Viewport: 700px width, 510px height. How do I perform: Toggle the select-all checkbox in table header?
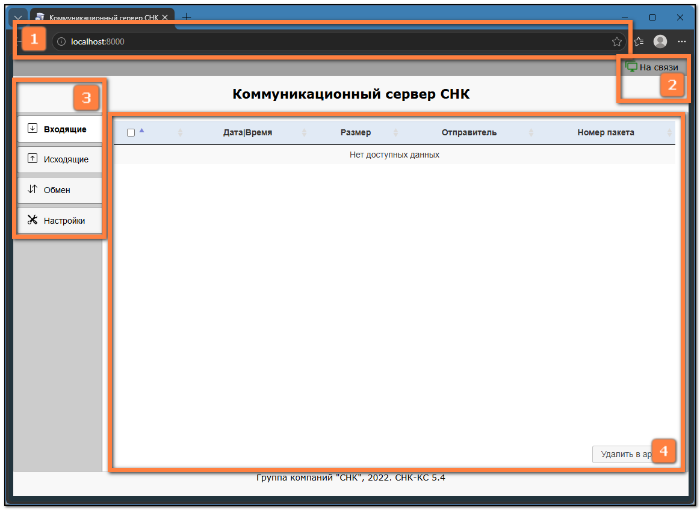(131, 133)
